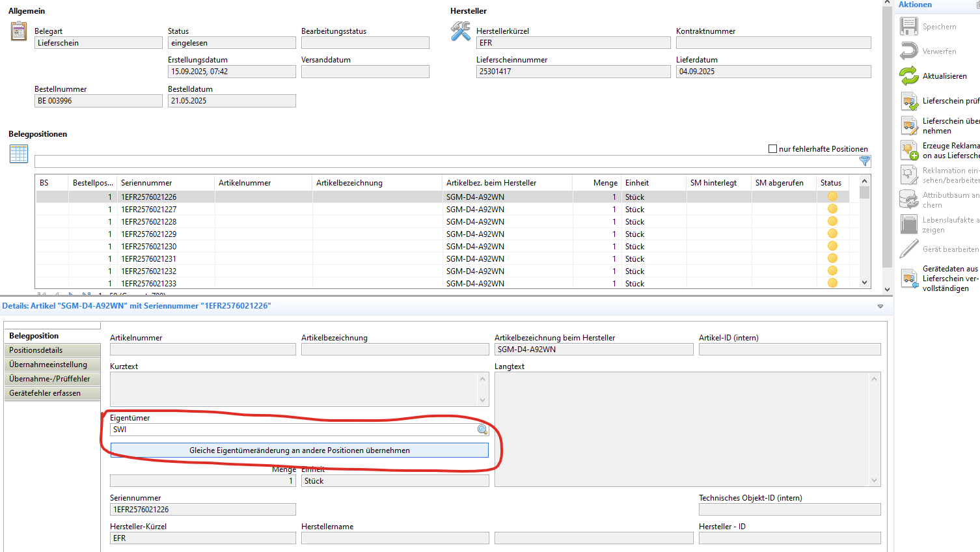Open the Positionsdetails tab
Viewport: 980px width, 552px height.
coord(52,350)
